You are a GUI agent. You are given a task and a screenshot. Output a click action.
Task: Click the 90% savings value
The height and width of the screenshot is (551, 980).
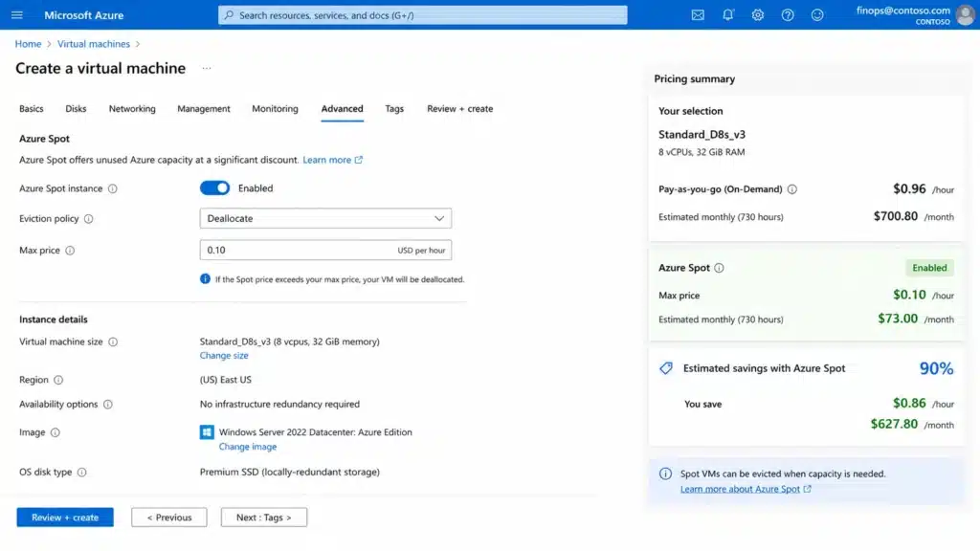[936, 368]
